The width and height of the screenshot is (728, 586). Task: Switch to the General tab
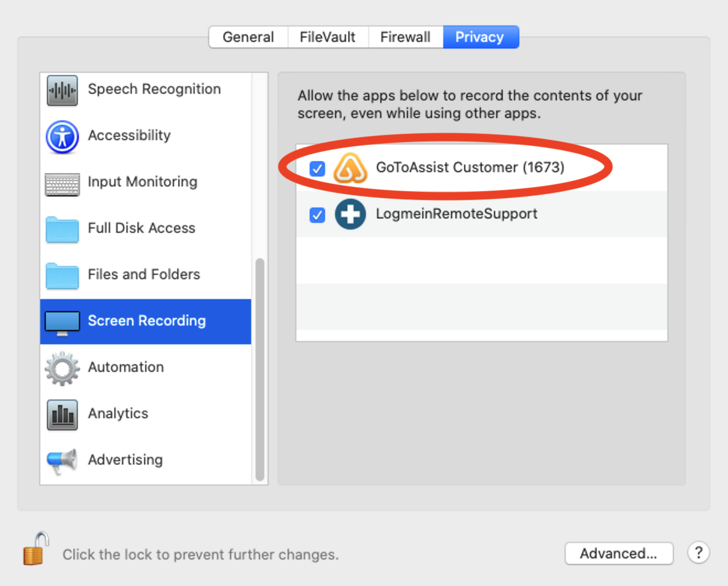248,37
